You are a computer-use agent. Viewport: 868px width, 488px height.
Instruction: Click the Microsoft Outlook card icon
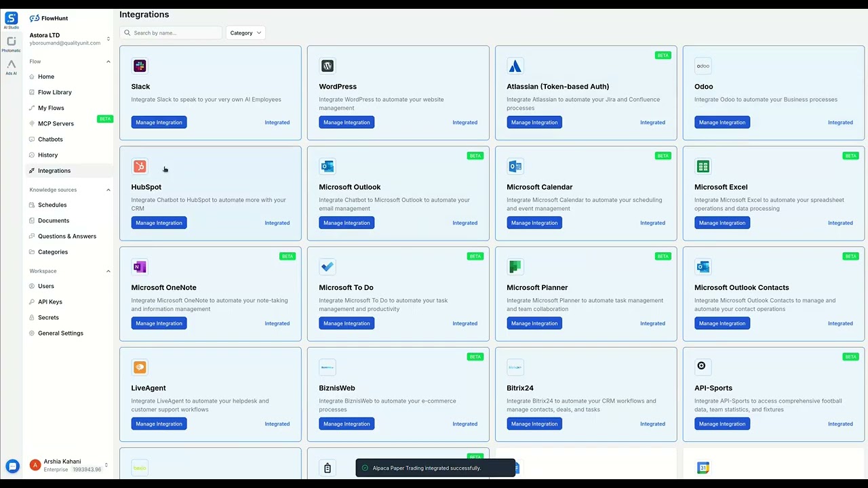coord(328,166)
